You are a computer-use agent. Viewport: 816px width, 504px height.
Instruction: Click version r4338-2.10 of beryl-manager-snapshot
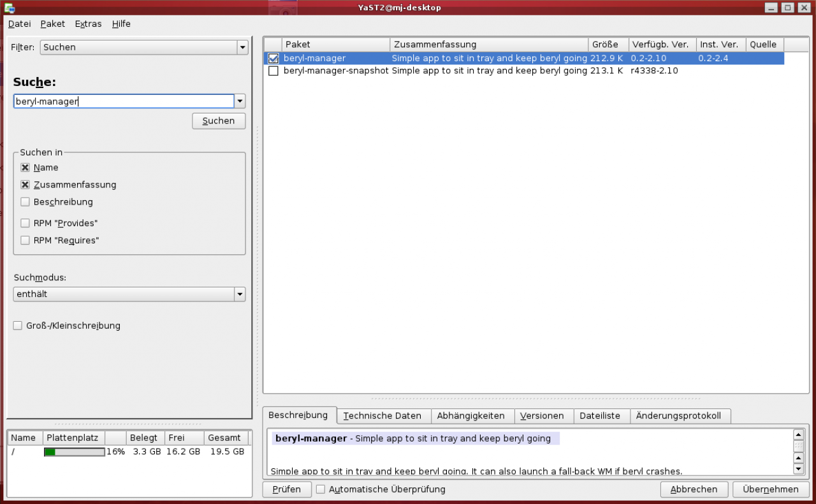(655, 71)
